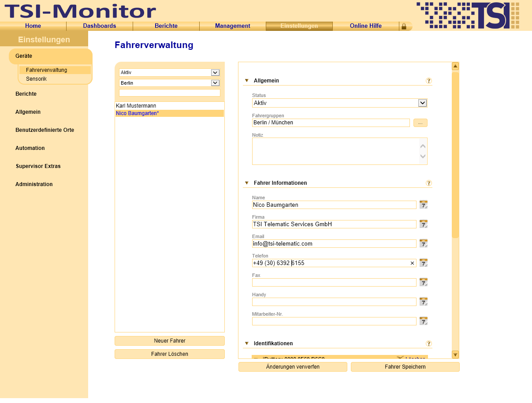Click the TSI logo
Screen dimensions: 532x403
click(468, 15)
